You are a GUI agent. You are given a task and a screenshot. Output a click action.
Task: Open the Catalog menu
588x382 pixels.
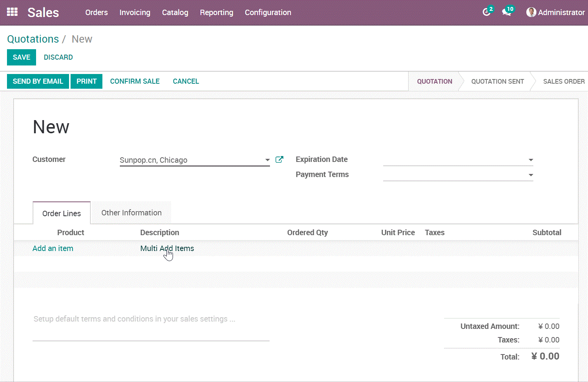[175, 12]
